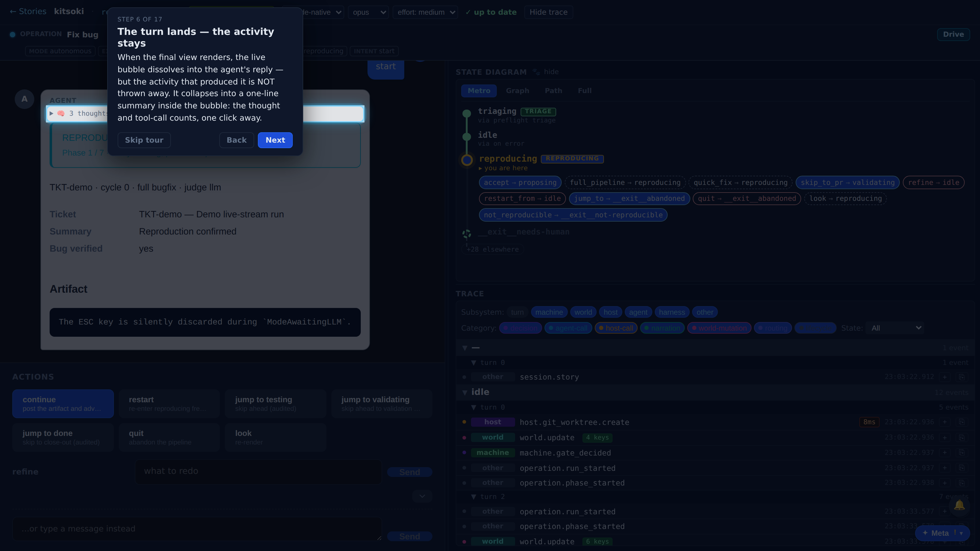Screen dimensions: 980x551
Task: Click the __exit__needs-human dashed node
Action: [x=467, y=234]
